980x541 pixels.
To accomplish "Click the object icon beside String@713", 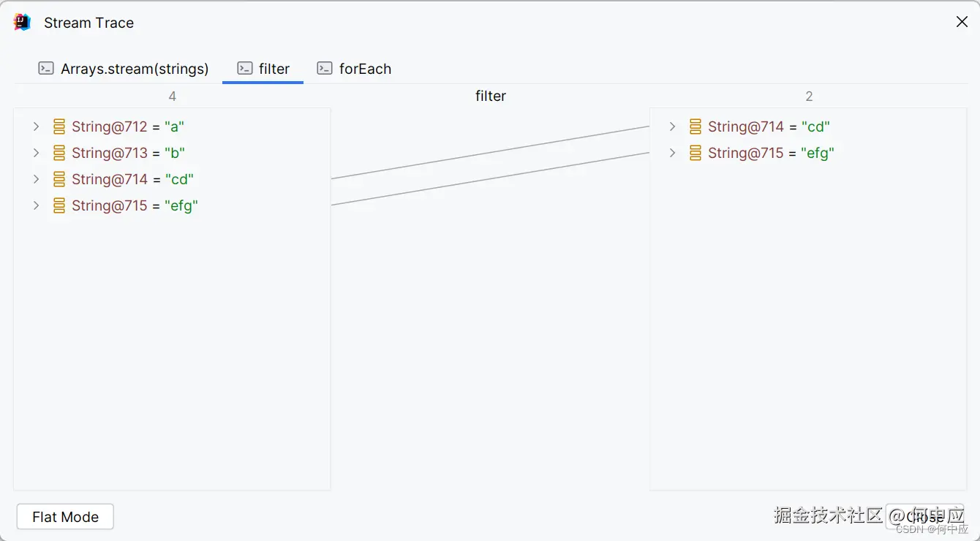I will (59, 154).
